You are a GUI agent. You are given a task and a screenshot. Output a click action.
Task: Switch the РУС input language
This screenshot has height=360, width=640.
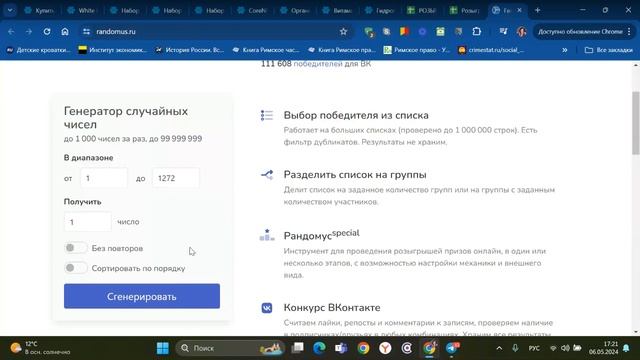click(534, 348)
